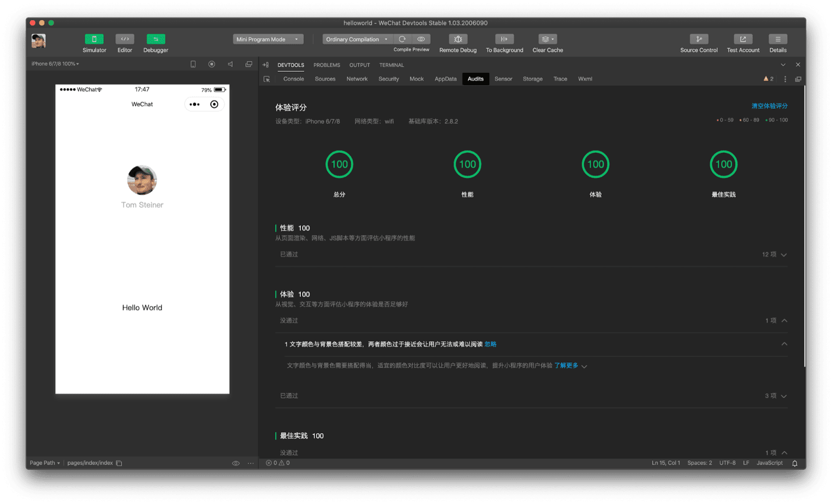Toggle separate window mode for simulator
Viewport: 832px width, 504px height.
249,63
